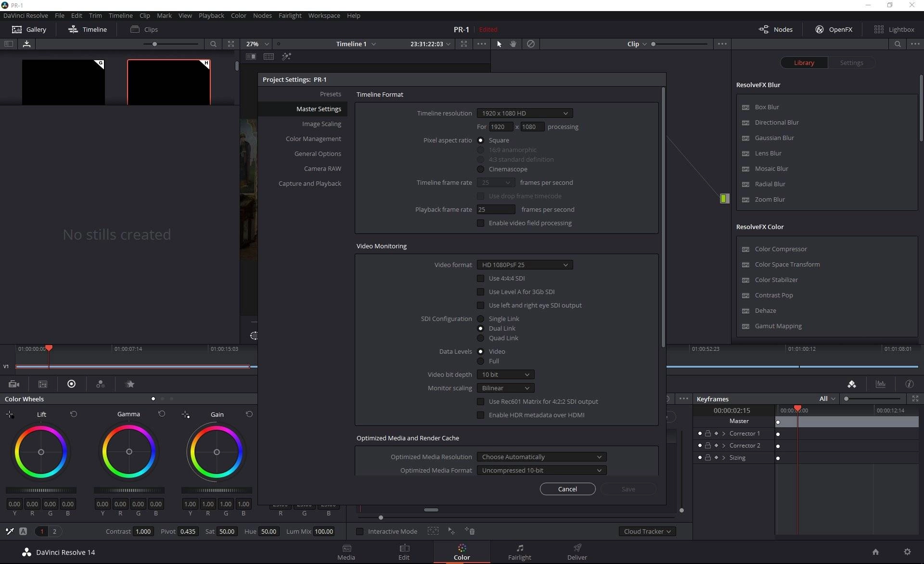The height and width of the screenshot is (564, 924).
Task: Select Quad Link SDI configuration
Action: tap(480, 338)
